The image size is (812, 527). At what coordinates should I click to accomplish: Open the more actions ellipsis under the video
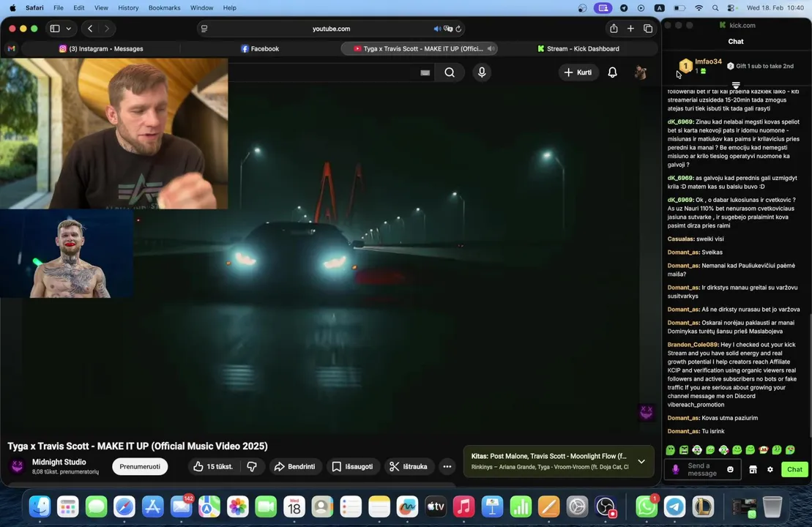447,466
